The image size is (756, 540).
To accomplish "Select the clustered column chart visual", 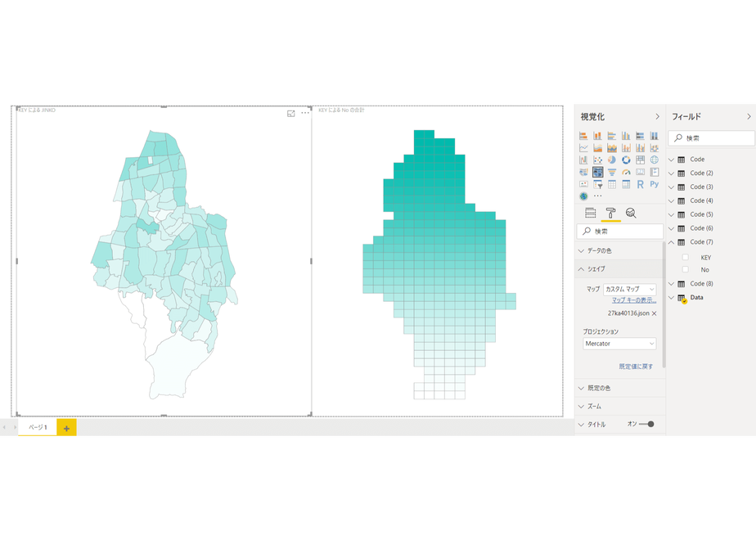I will point(626,136).
